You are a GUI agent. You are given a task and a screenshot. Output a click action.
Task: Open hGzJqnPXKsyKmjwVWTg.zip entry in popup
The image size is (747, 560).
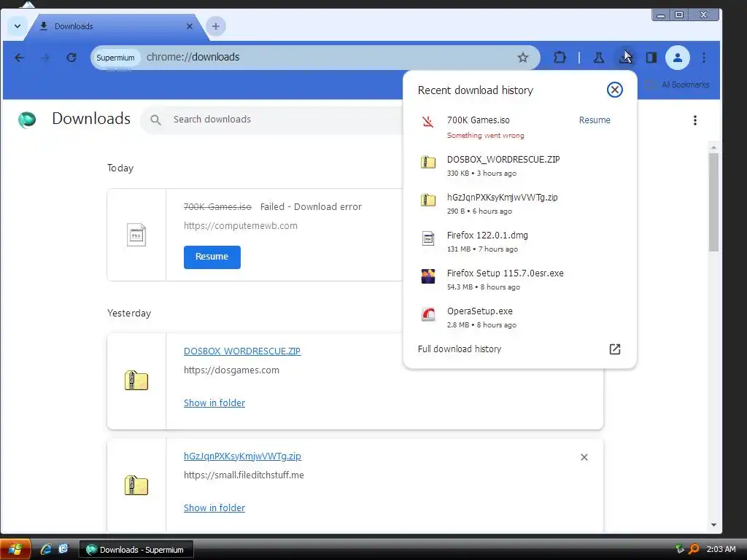click(519, 203)
